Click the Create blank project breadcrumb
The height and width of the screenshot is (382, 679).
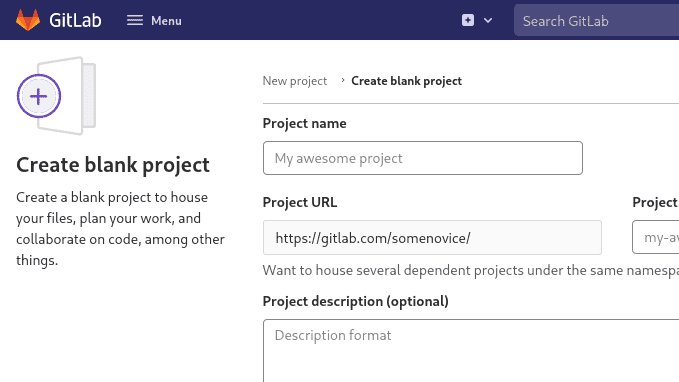pyautogui.click(x=406, y=81)
